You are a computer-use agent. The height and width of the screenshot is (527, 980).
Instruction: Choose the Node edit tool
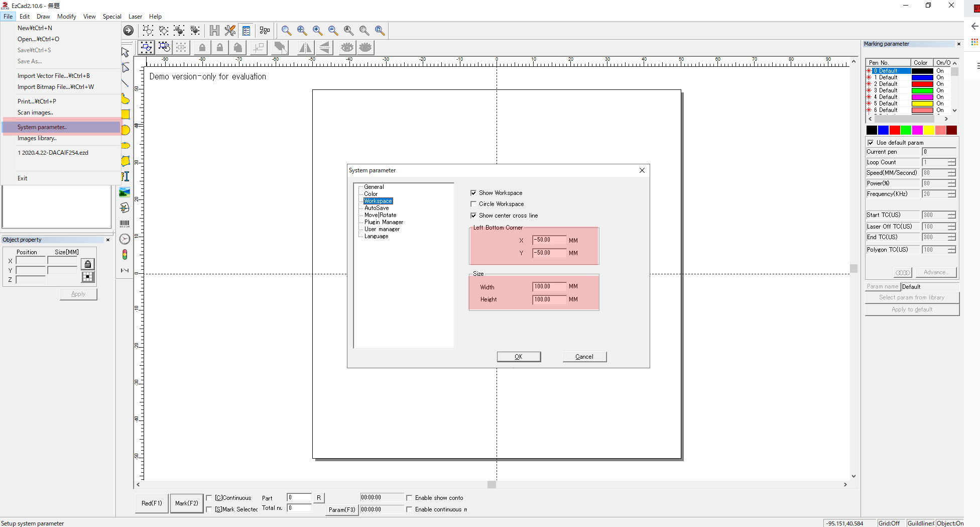(x=126, y=68)
